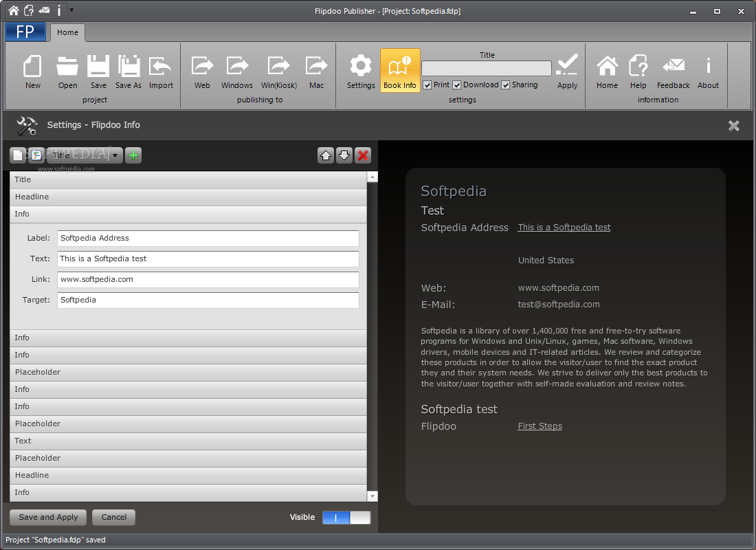756x550 pixels.
Task: Send Feedback using the ribbon envelope icon
Action: 673,71
